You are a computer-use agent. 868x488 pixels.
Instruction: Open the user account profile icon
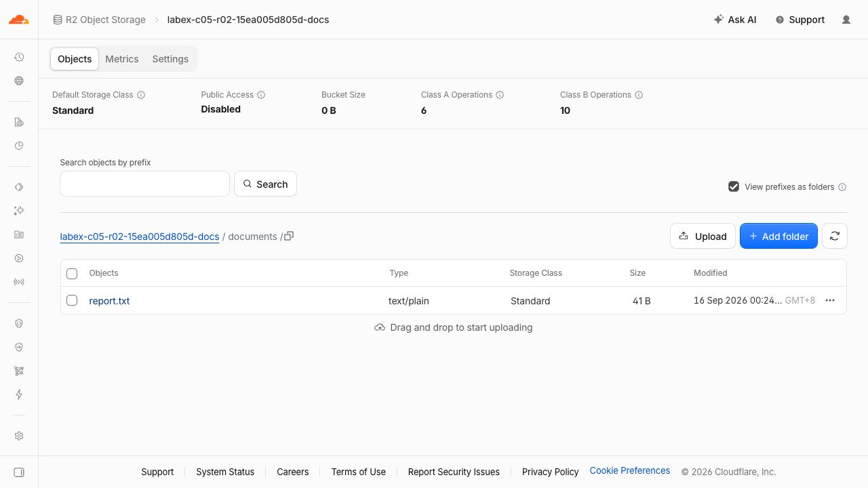click(x=846, y=20)
